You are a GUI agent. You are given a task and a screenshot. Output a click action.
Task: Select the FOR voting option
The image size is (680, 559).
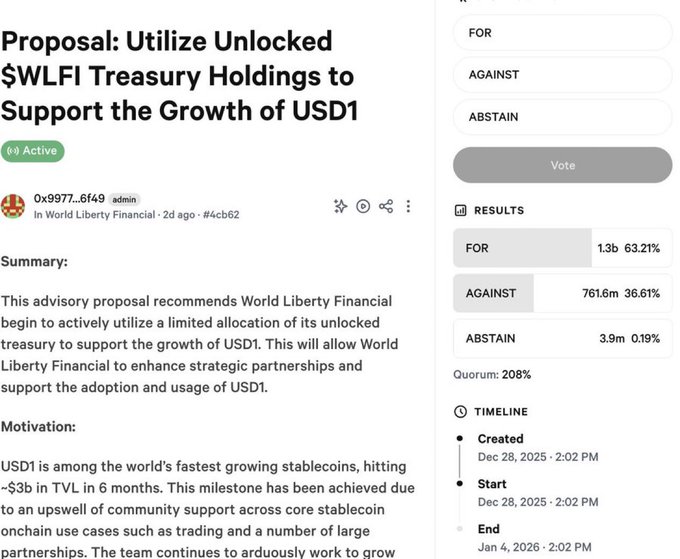click(x=562, y=33)
